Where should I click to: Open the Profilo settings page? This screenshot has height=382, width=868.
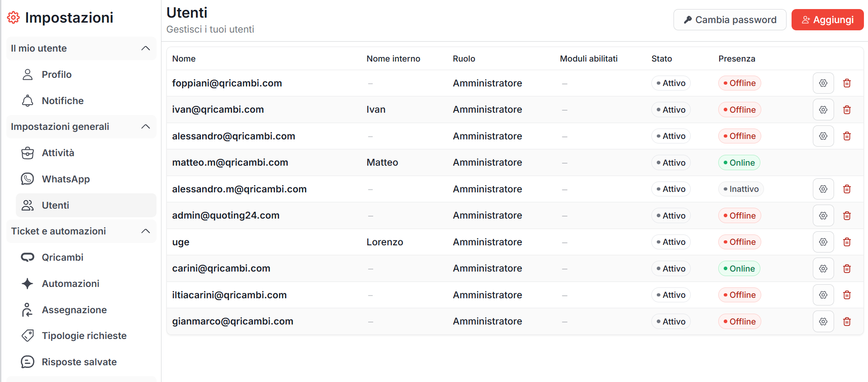pos(57,75)
